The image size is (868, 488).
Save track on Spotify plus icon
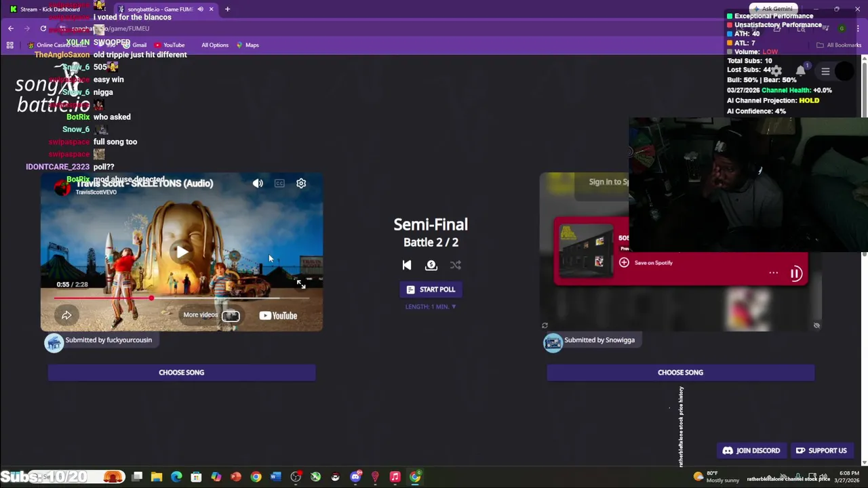(x=624, y=262)
